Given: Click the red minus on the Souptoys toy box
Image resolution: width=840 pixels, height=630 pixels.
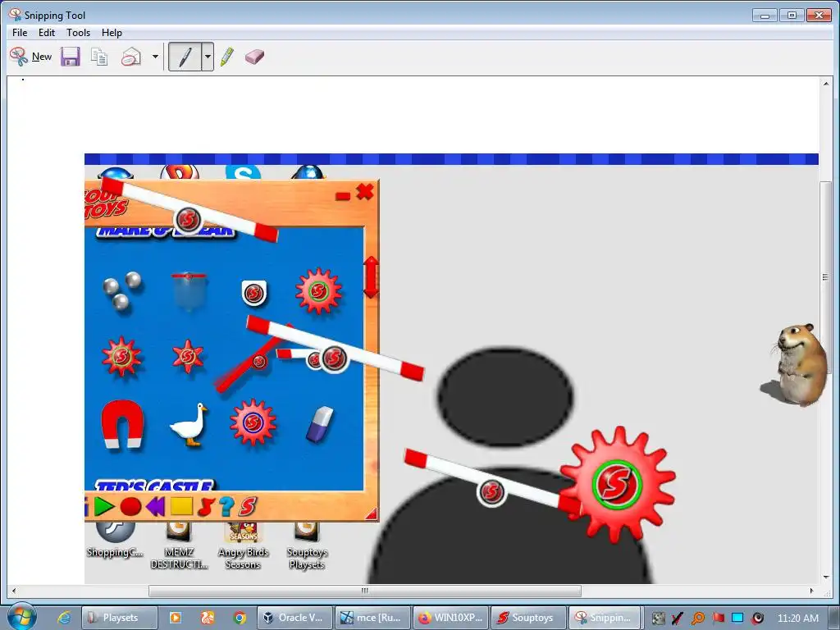Looking at the screenshot, I should click(x=343, y=196).
